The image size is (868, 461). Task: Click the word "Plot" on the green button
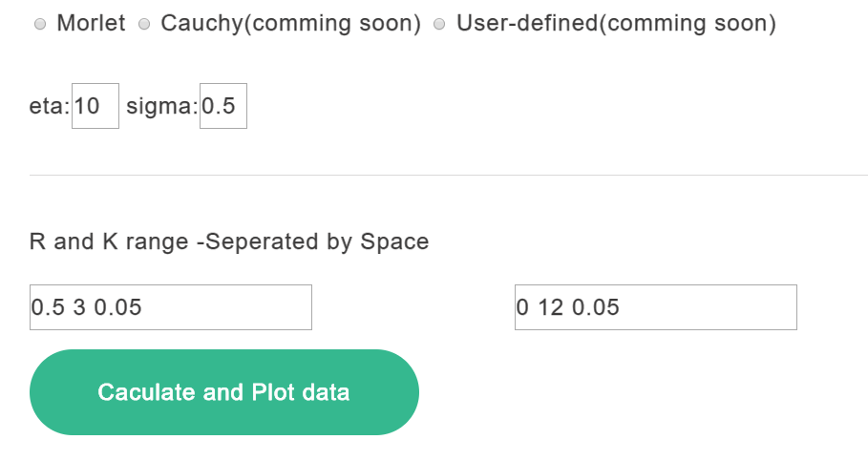click(x=273, y=392)
